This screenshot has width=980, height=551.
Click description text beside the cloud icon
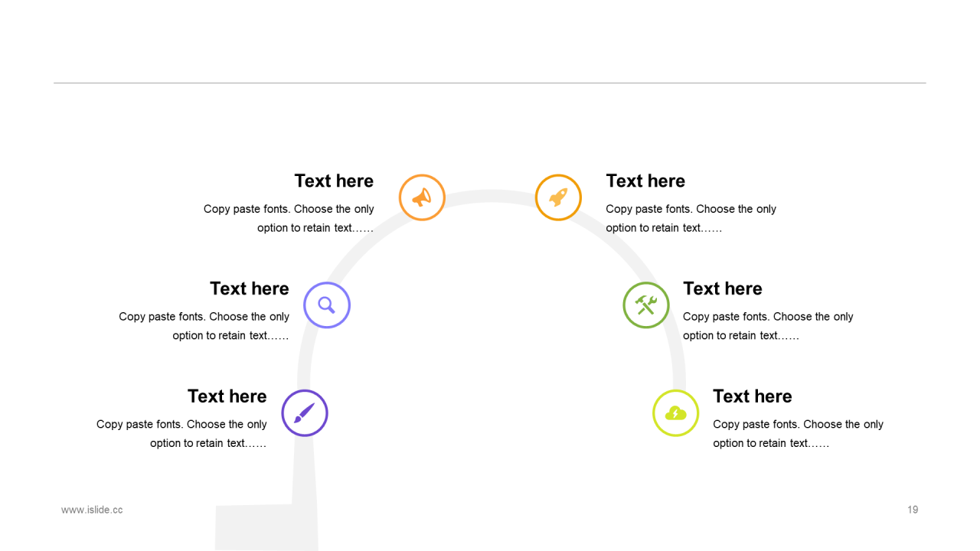coord(799,434)
